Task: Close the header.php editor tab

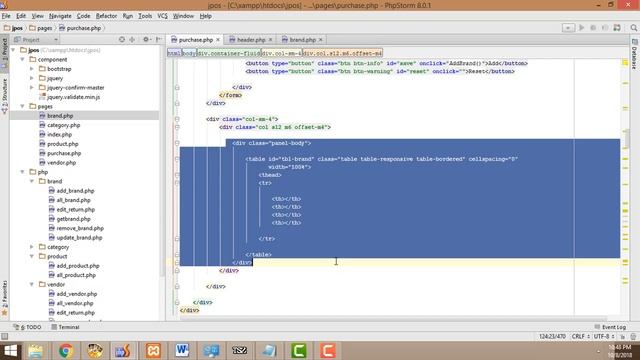Action: point(270,40)
